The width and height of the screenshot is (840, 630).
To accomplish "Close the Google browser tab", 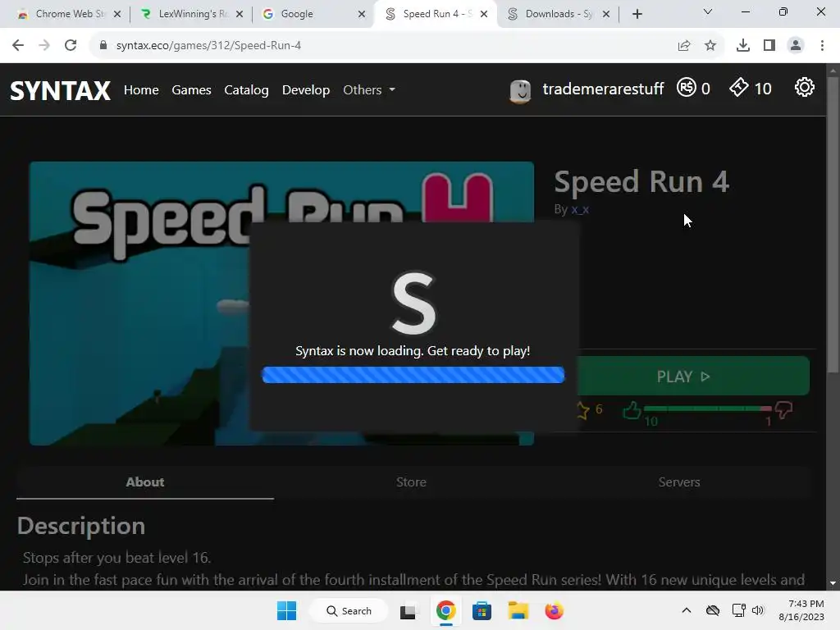I will pos(362,14).
